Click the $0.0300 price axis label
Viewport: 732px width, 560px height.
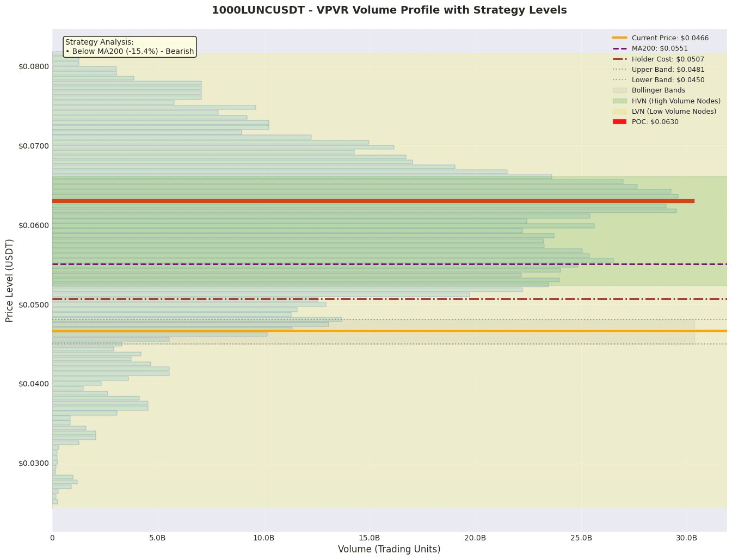coord(34,463)
